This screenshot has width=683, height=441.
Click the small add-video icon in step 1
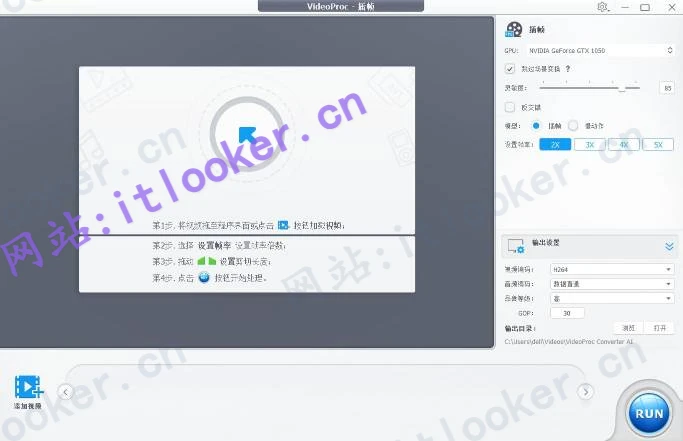tap(283, 225)
